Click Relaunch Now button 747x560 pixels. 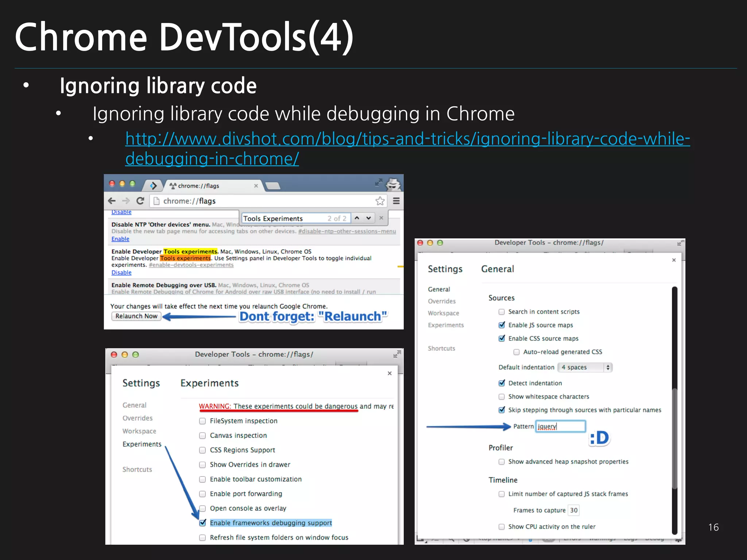[136, 316]
